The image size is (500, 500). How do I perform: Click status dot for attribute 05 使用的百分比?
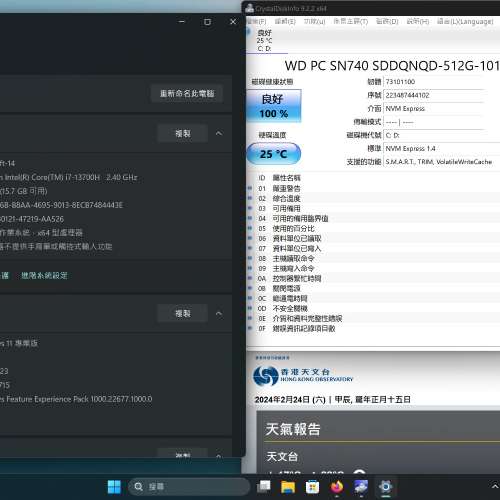point(250,228)
